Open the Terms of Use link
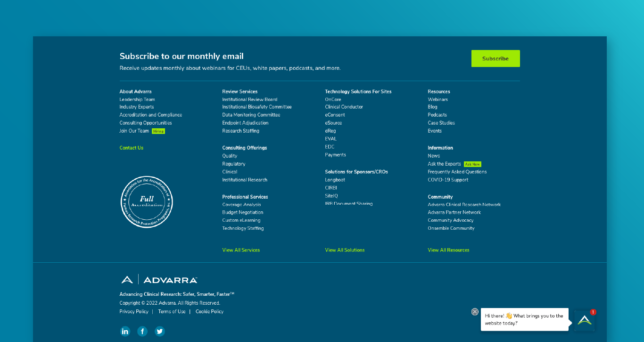 (172, 312)
